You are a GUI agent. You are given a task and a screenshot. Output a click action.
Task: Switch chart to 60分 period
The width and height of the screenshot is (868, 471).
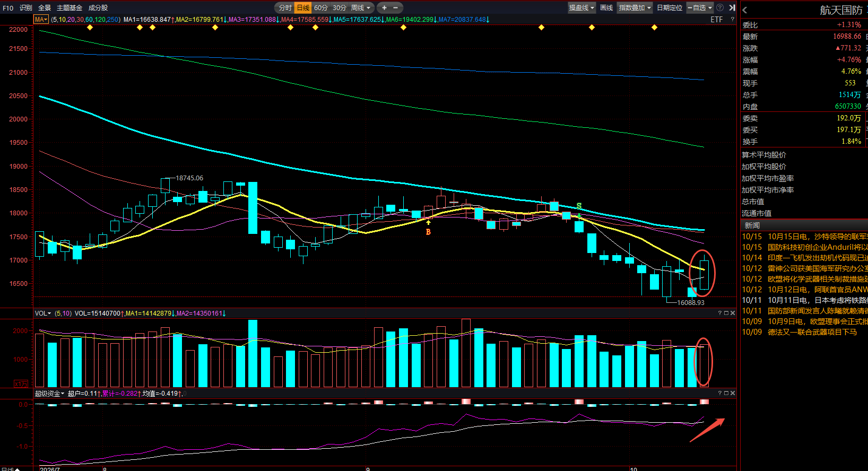click(x=321, y=7)
